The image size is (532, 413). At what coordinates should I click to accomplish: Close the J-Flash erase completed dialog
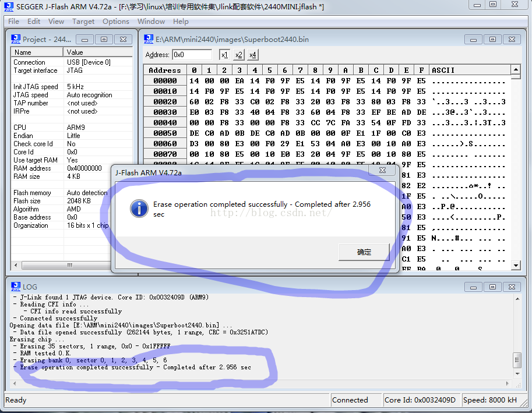(382, 170)
